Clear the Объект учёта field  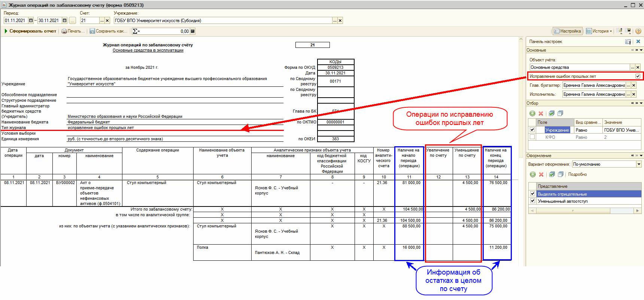(638, 67)
